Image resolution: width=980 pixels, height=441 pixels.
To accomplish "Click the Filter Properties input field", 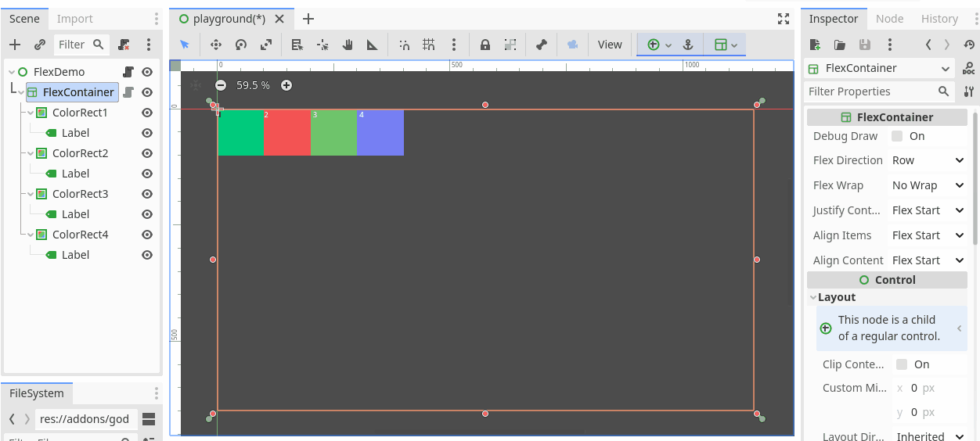I will [879, 91].
